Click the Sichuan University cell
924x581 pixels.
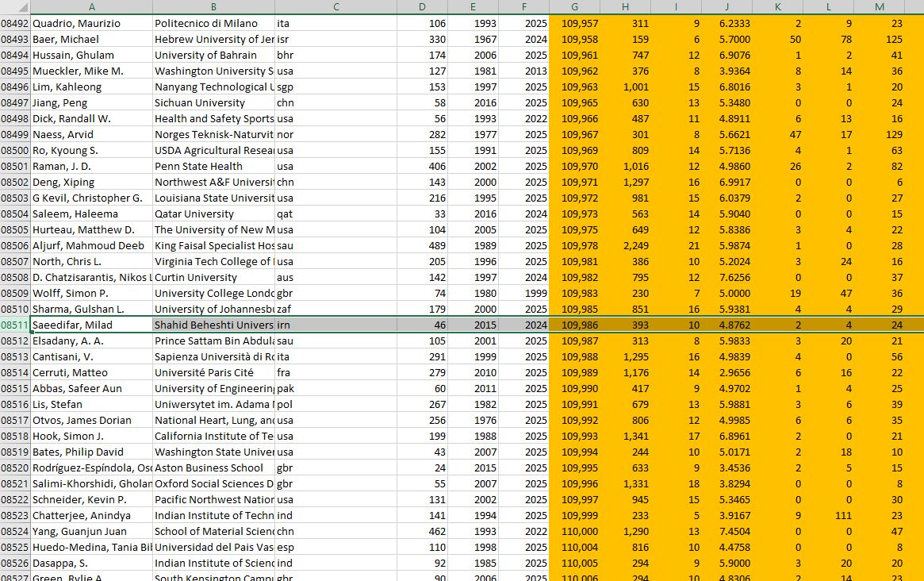coord(213,102)
